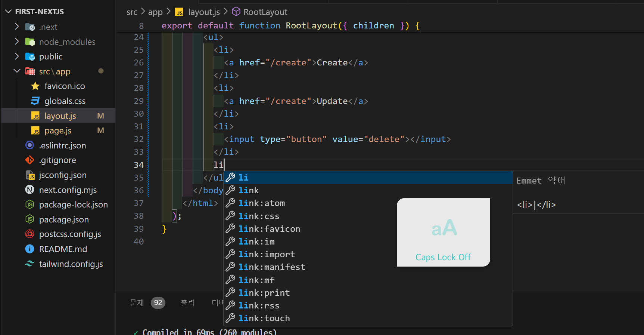Click the public folder globe icon
This screenshot has height=335, width=644.
[30, 56]
